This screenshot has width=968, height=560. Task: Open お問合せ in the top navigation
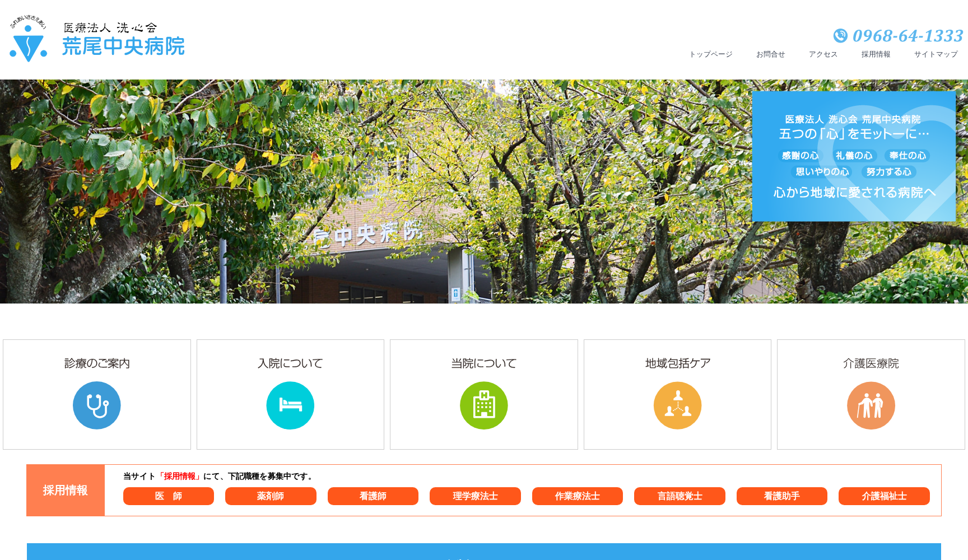point(771,54)
